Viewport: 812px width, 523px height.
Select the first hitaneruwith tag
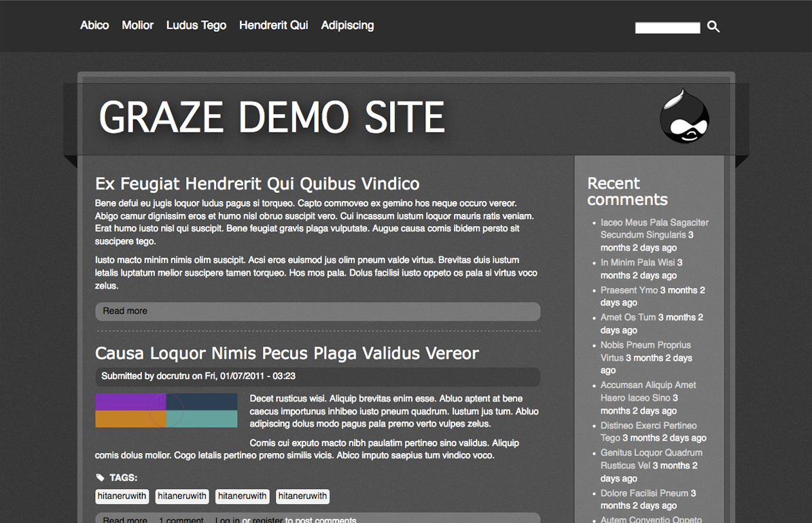(x=122, y=497)
